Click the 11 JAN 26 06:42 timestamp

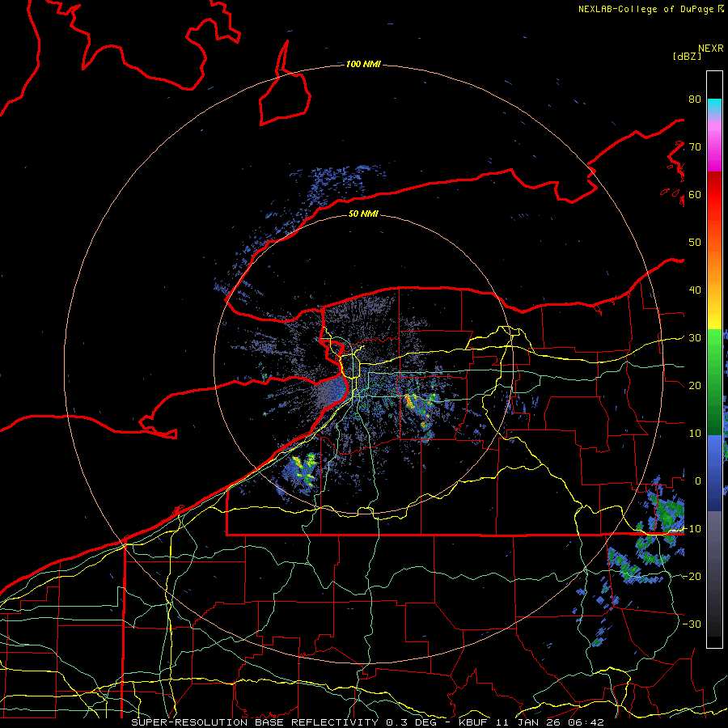550,722
